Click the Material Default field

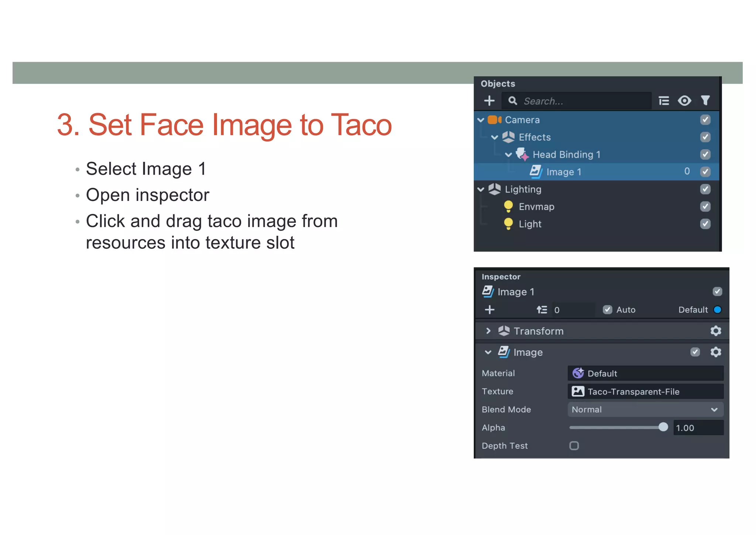point(645,373)
